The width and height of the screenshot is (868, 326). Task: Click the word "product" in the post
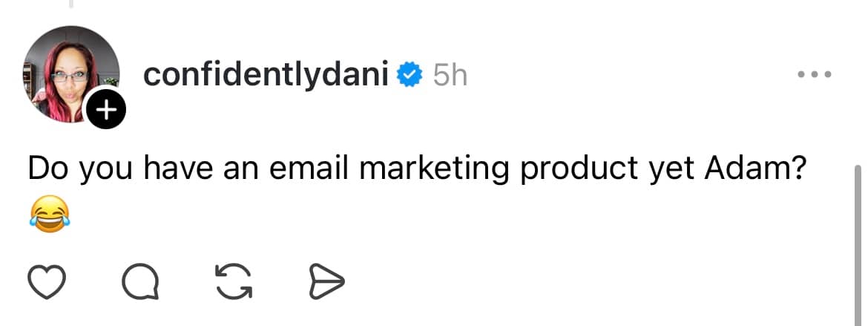(578, 169)
